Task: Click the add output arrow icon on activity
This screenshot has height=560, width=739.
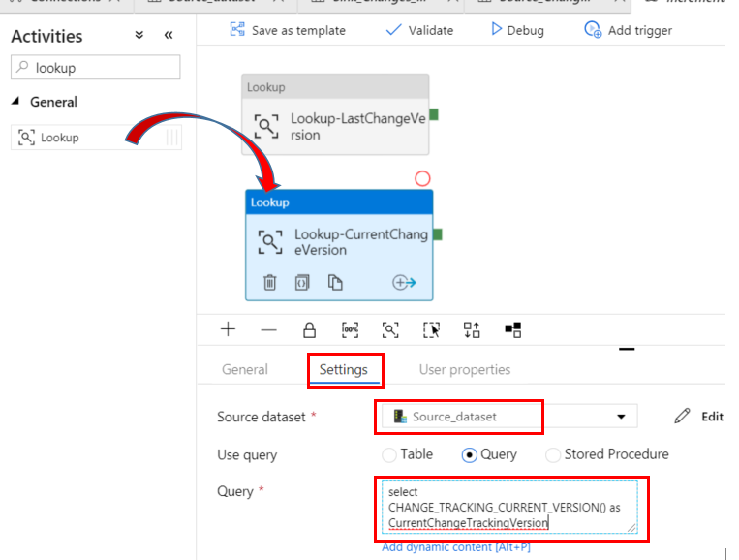Action: (x=404, y=282)
